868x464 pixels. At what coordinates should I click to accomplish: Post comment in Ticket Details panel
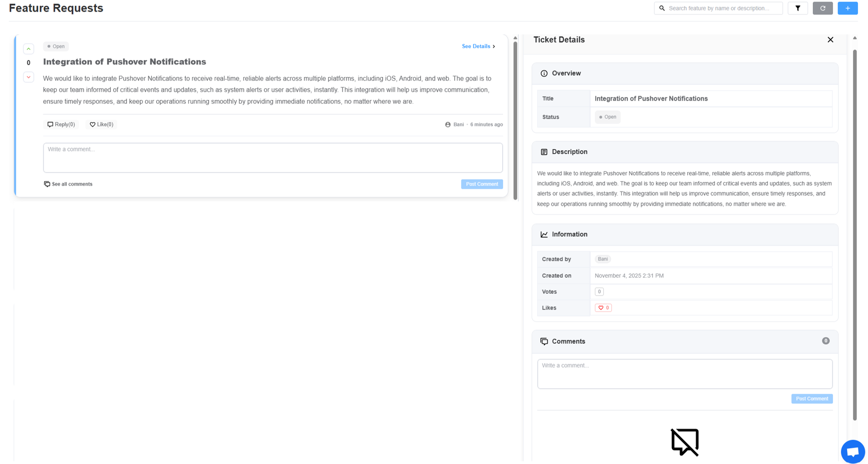click(x=812, y=399)
